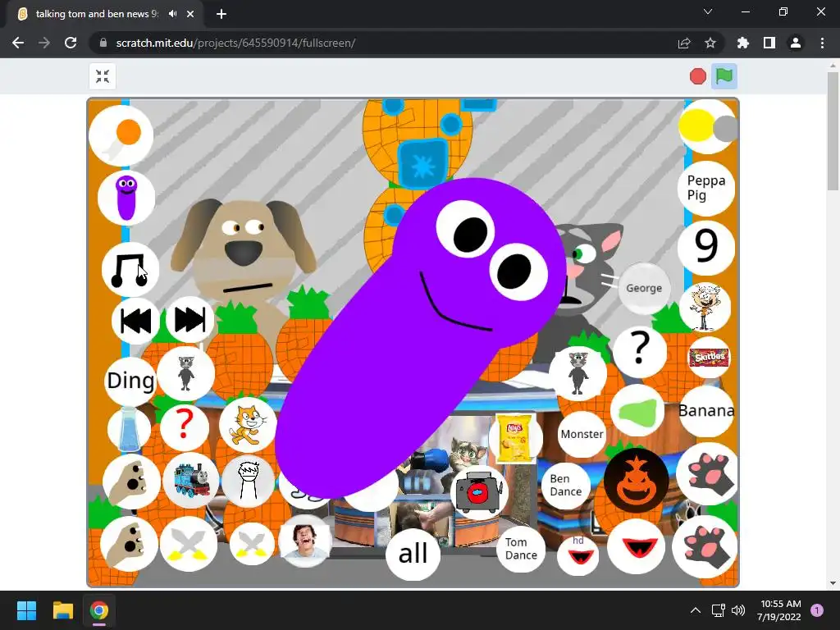Click the stick figure drawing button
The height and width of the screenshot is (630, 840).
[248, 481]
